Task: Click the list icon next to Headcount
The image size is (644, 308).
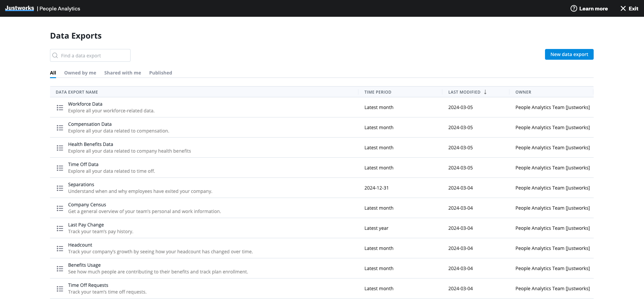Action: pos(60,249)
